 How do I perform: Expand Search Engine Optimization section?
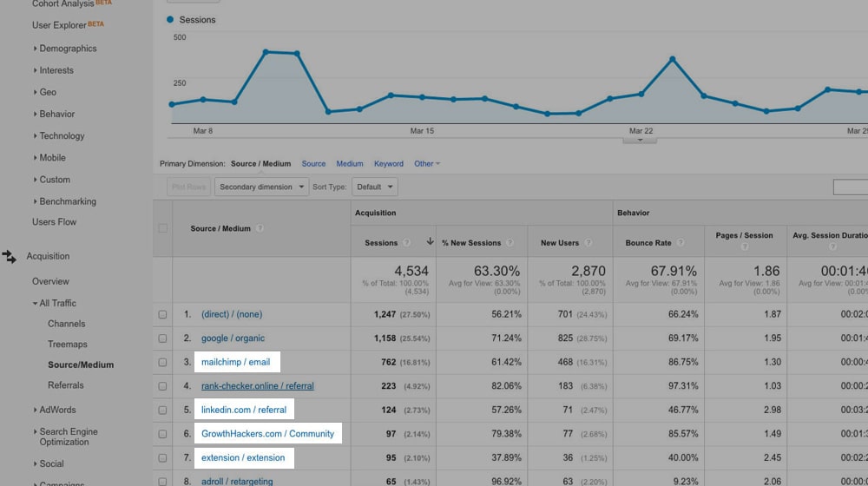pos(65,437)
